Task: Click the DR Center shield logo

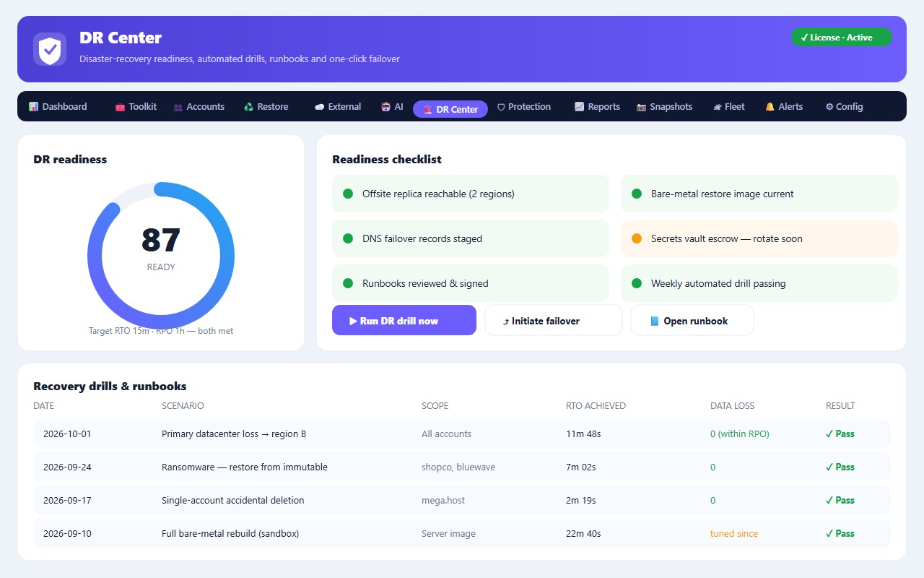Action: (50, 49)
